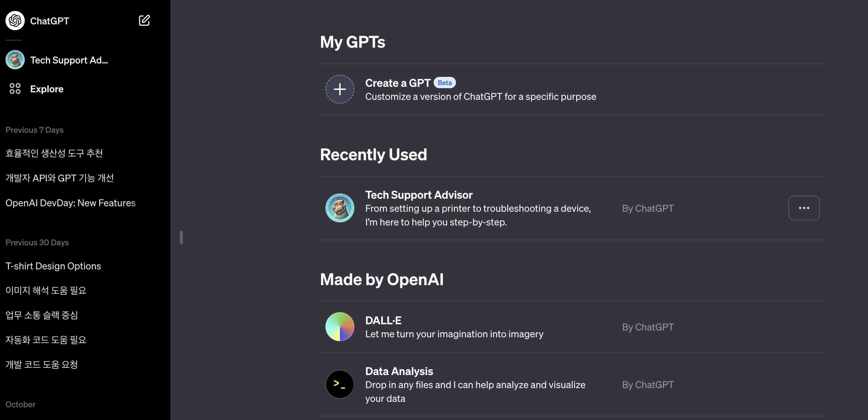The width and height of the screenshot is (868, 420).
Task: Open the T-shirt Design Options chat
Action: [x=53, y=266]
